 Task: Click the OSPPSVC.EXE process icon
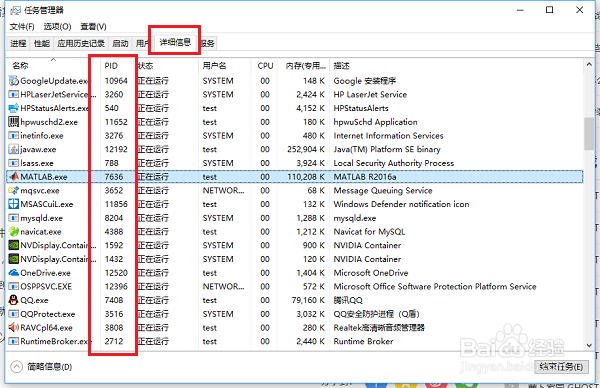point(13,287)
